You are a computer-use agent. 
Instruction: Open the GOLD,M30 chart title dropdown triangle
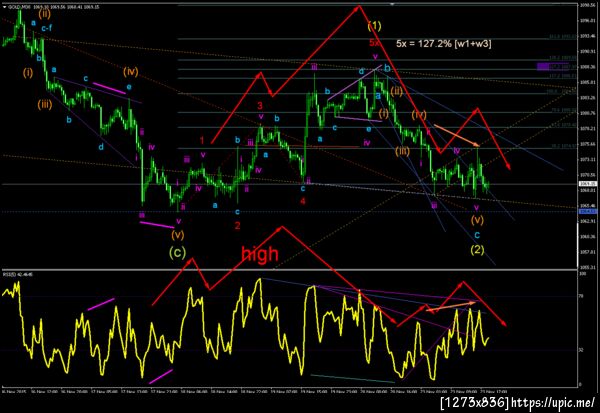pos(4,7)
